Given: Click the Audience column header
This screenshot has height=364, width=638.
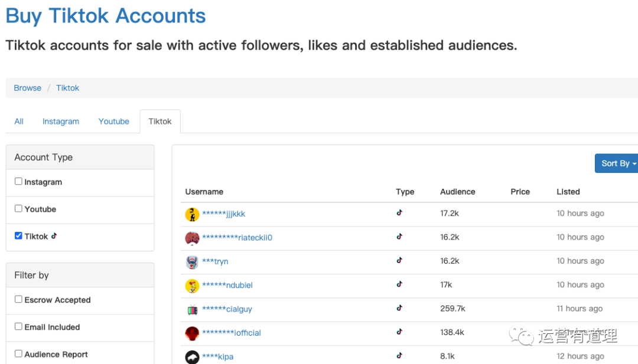Looking at the screenshot, I should (457, 192).
